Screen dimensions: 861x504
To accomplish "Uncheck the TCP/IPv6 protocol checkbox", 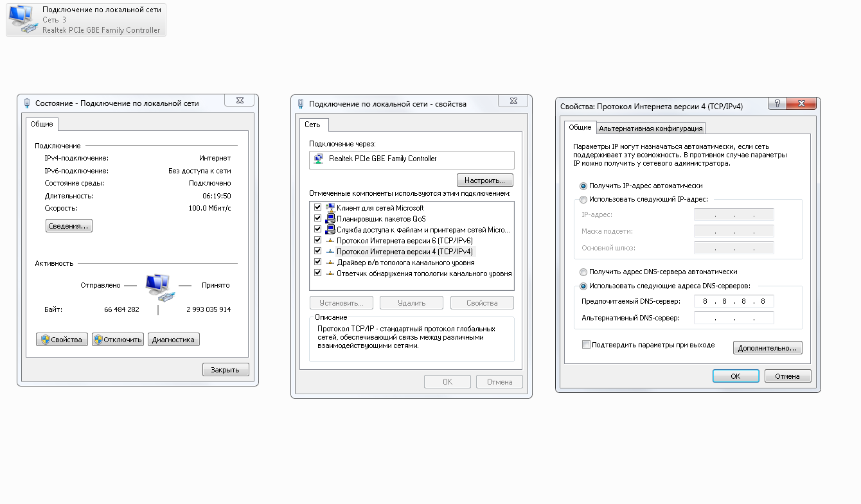I will [x=317, y=241].
